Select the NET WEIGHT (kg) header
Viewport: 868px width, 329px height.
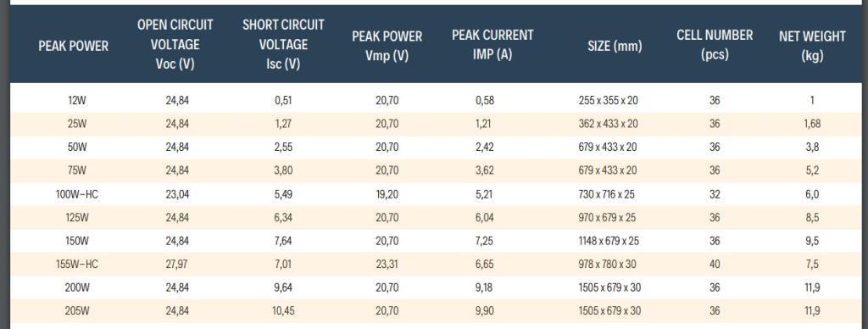[x=812, y=46]
